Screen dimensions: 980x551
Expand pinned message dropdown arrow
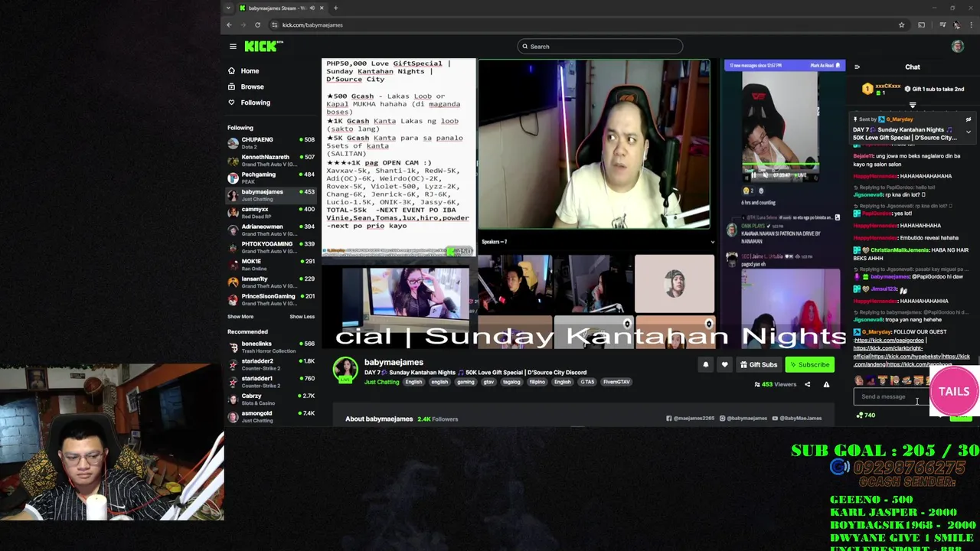(x=968, y=132)
